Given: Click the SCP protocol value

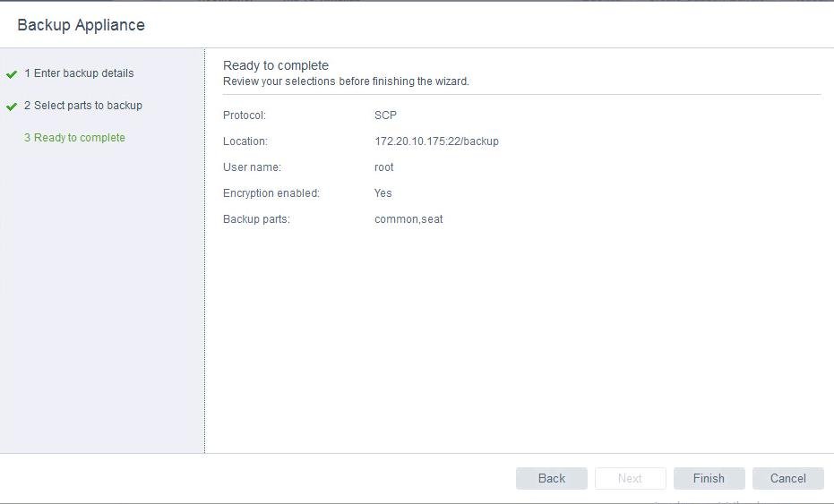Looking at the screenshot, I should tap(385, 115).
